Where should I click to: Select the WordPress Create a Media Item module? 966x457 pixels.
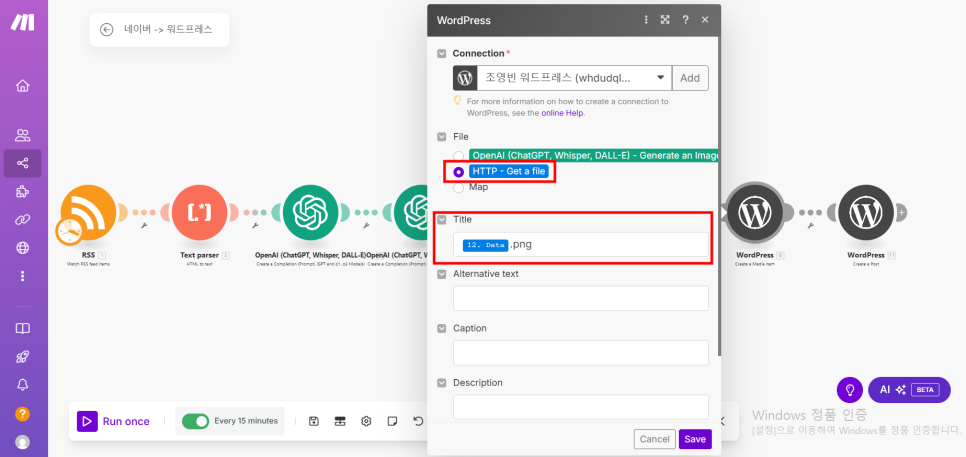click(x=755, y=212)
